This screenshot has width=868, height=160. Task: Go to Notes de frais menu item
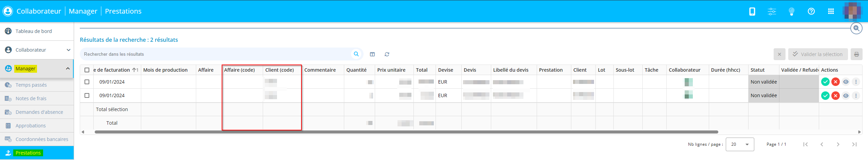pos(31,99)
